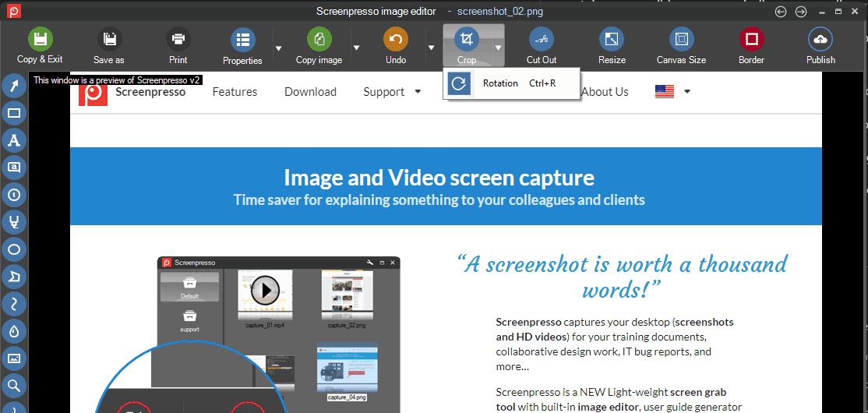This screenshot has height=413, width=868.
Task: Choose the Draw Rectangle tool
Action: click(x=14, y=113)
